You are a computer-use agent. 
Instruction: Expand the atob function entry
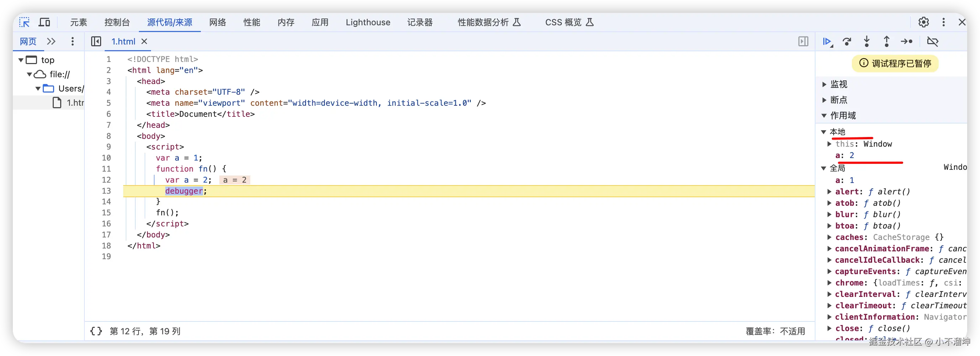click(829, 203)
